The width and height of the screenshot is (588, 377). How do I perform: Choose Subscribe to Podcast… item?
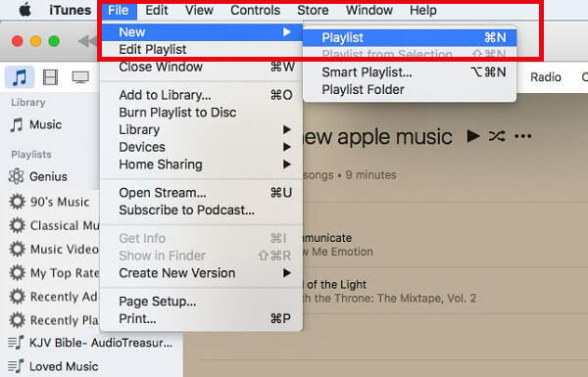pyautogui.click(x=202, y=210)
